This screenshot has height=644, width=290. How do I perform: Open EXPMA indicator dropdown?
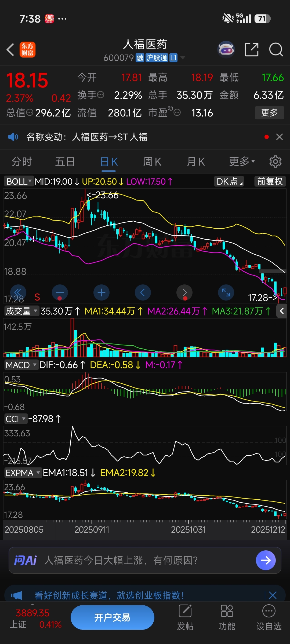point(23,473)
